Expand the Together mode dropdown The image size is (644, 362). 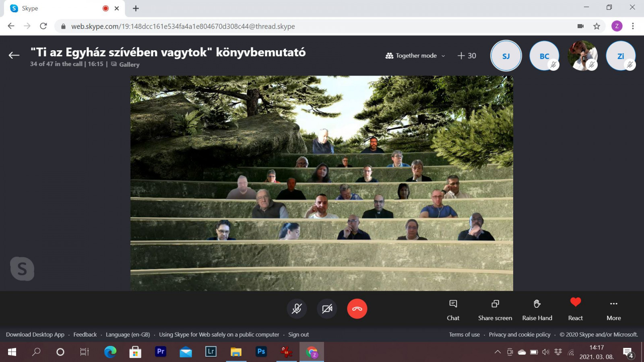(x=415, y=56)
